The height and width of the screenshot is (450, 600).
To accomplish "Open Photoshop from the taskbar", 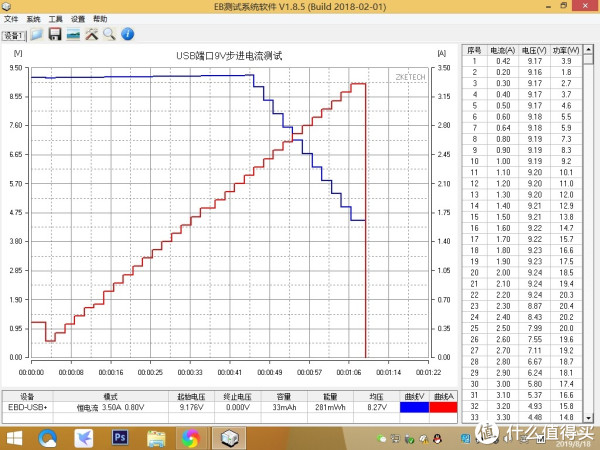I will coord(119,437).
